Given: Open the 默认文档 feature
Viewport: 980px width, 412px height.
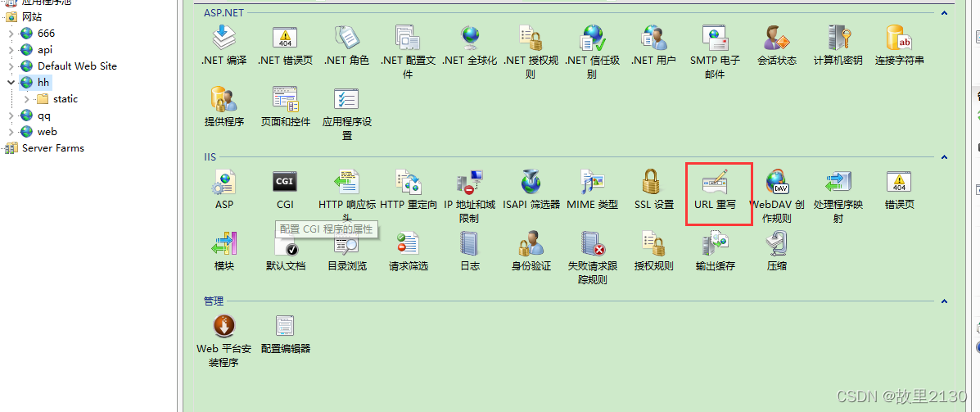Looking at the screenshot, I should (x=285, y=251).
